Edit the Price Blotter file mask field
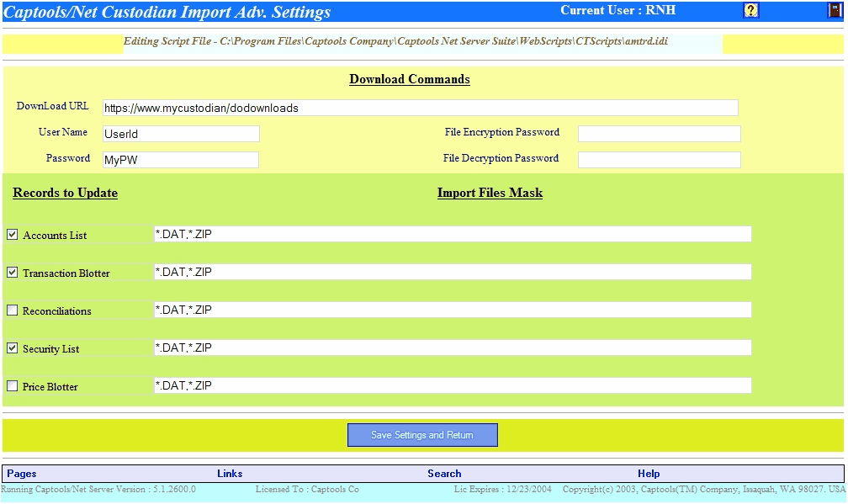 point(452,385)
